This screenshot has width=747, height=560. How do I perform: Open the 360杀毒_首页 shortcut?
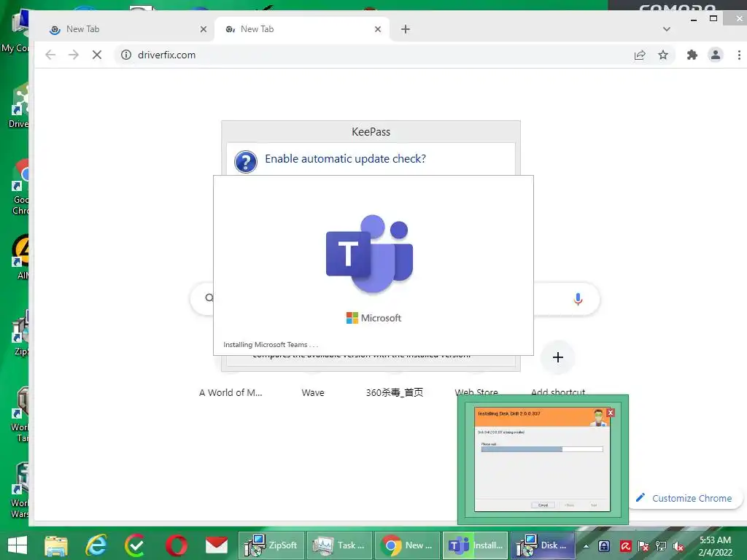(x=395, y=392)
